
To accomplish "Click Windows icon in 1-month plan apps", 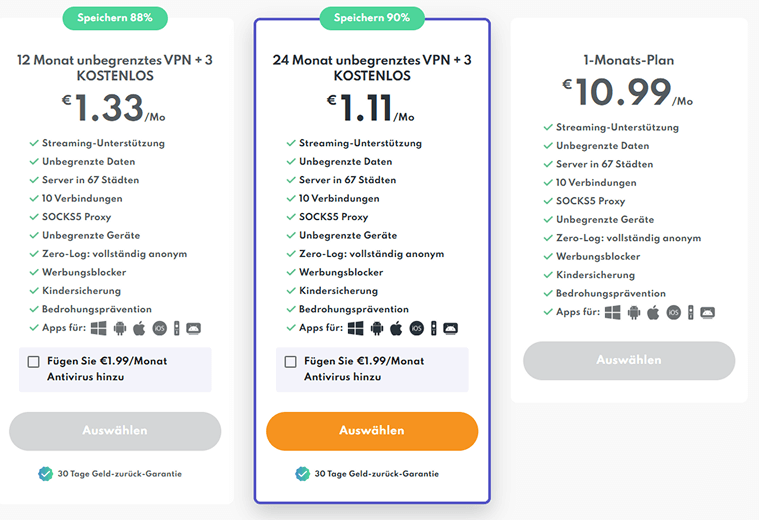I will [613, 313].
